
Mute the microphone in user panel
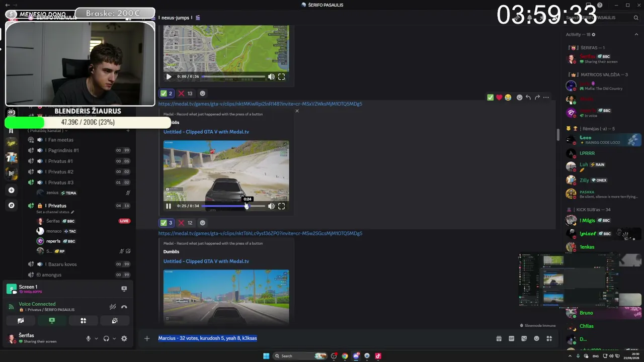coord(88,338)
